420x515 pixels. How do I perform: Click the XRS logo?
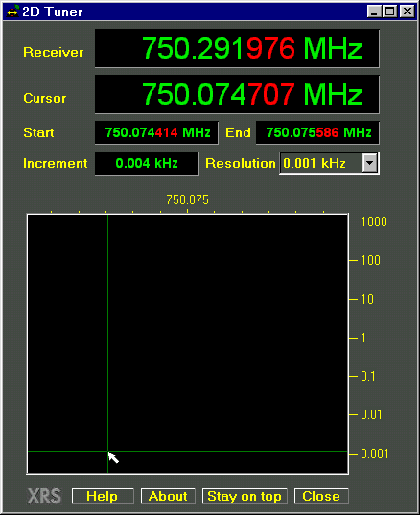pos(44,496)
